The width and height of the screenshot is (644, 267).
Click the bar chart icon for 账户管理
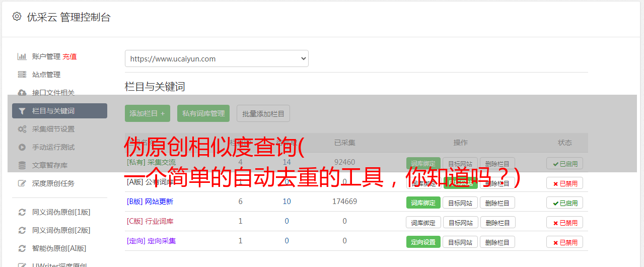point(22,56)
